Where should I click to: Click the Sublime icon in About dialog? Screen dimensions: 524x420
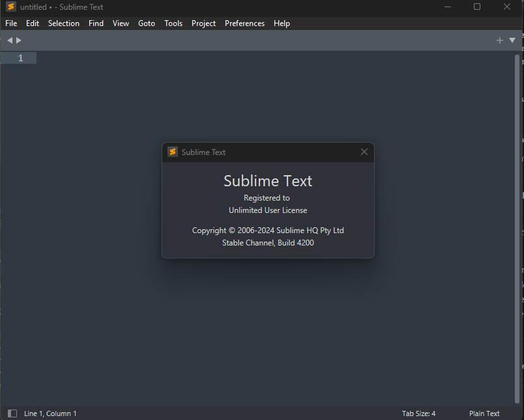(173, 152)
